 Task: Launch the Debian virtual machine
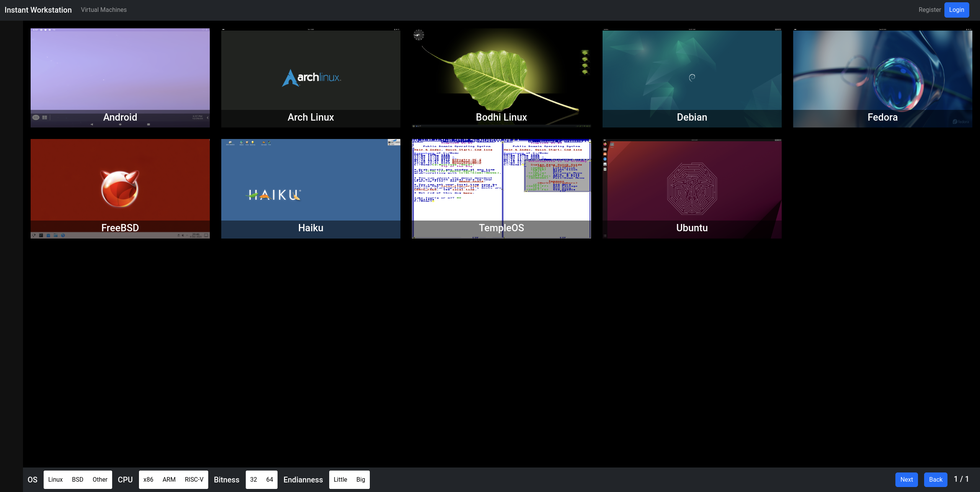[x=692, y=78]
